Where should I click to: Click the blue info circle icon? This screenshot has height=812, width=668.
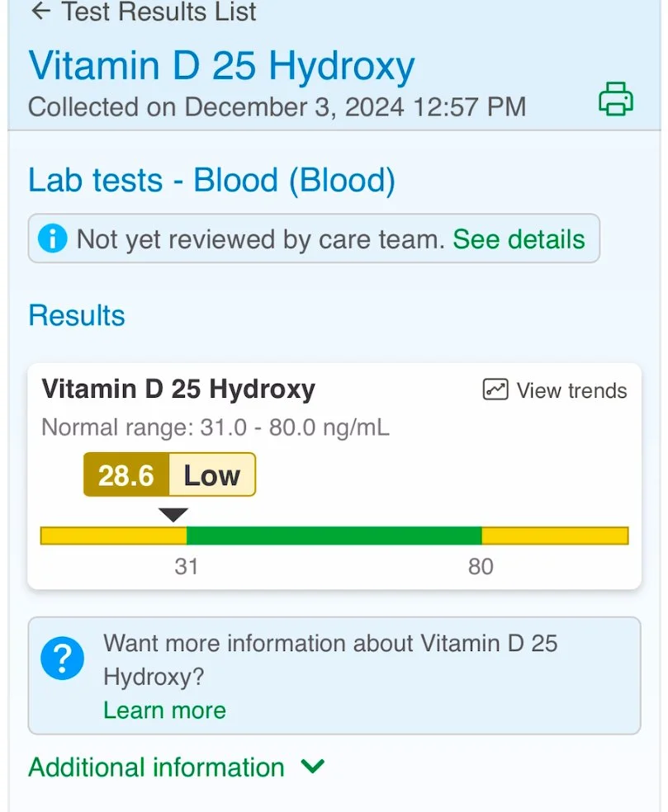tap(52, 238)
